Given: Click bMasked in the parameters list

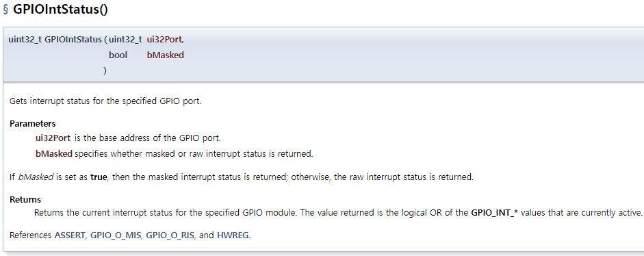Looking at the screenshot, I should click(x=54, y=155).
